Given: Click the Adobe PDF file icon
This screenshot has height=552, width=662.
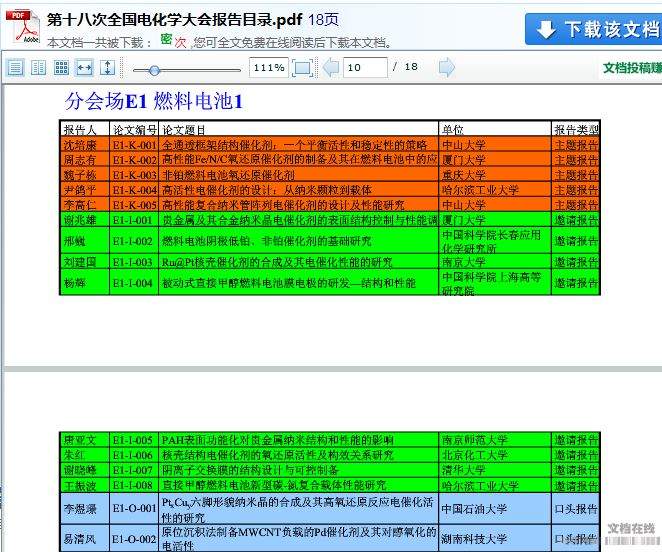Looking at the screenshot, I should (23, 27).
